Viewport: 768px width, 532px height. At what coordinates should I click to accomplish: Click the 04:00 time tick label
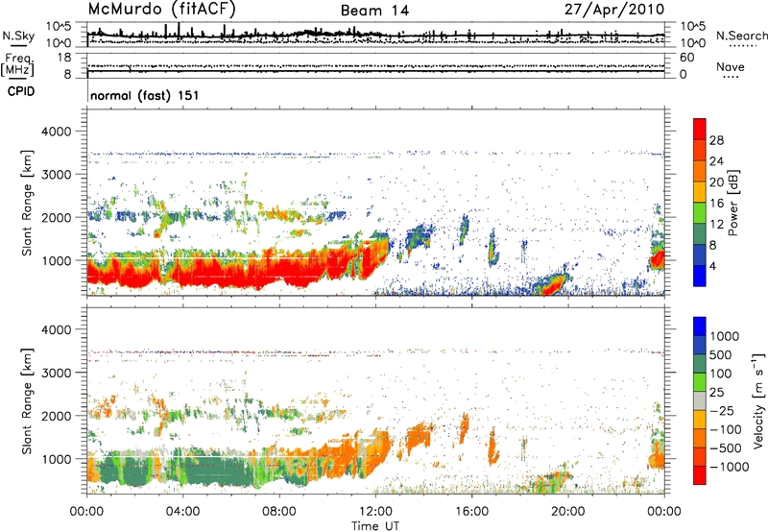pyautogui.click(x=182, y=512)
